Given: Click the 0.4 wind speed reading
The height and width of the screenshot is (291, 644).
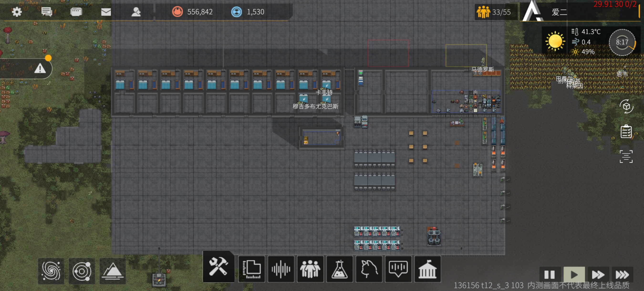Looking at the screenshot, I should 586,42.
